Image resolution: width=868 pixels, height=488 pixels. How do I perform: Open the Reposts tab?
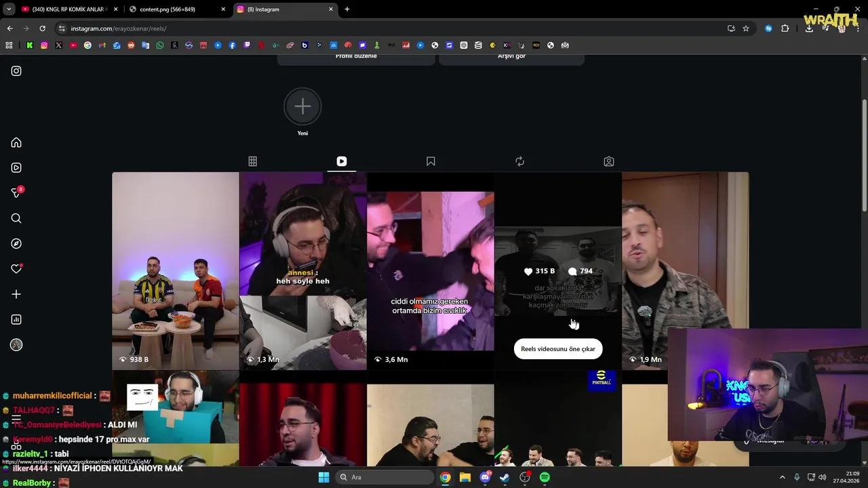519,161
